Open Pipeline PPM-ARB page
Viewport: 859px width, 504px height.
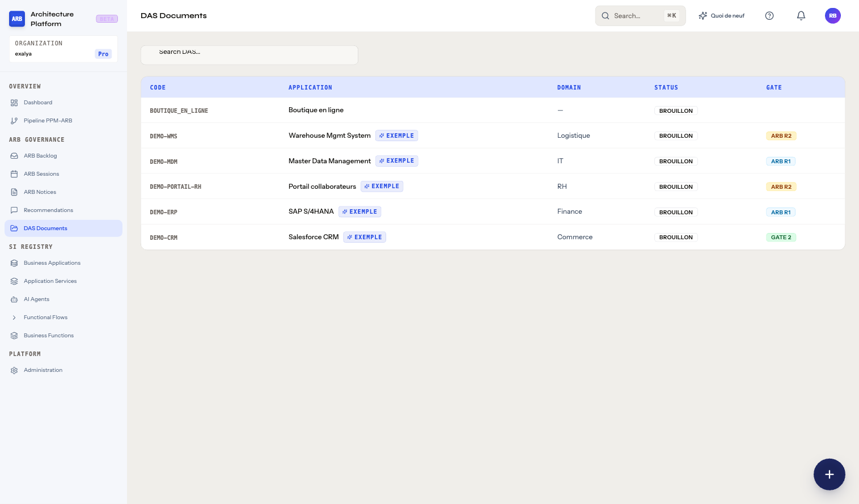pos(64,121)
